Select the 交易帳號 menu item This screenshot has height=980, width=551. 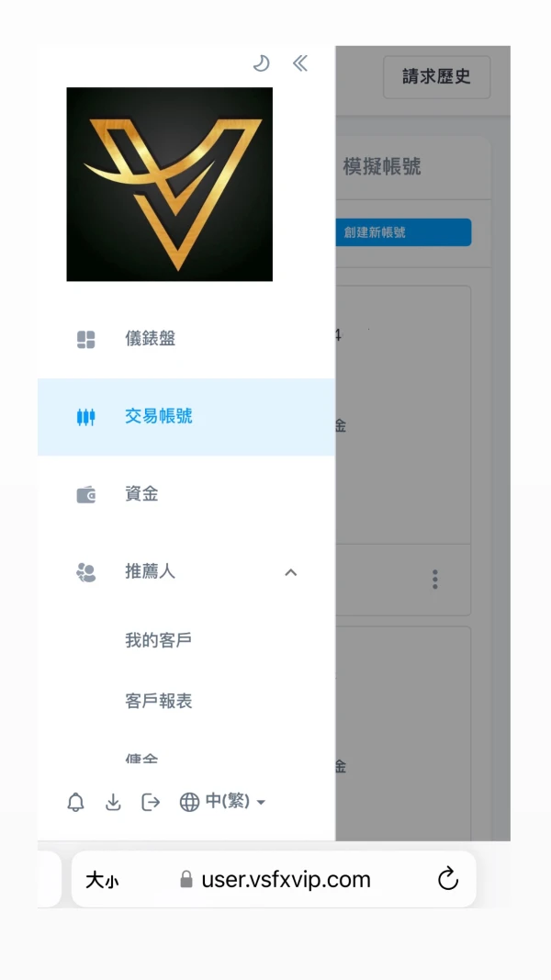click(186, 417)
